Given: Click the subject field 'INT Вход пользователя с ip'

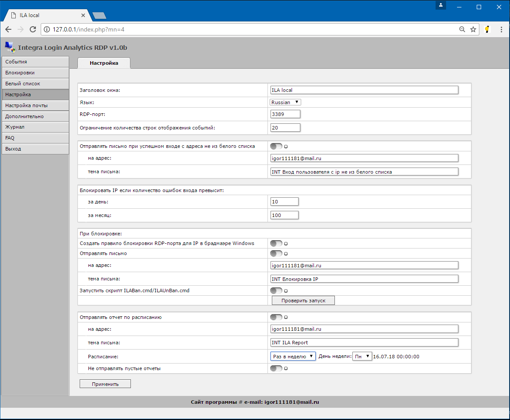Looking at the screenshot, I should click(x=364, y=171).
